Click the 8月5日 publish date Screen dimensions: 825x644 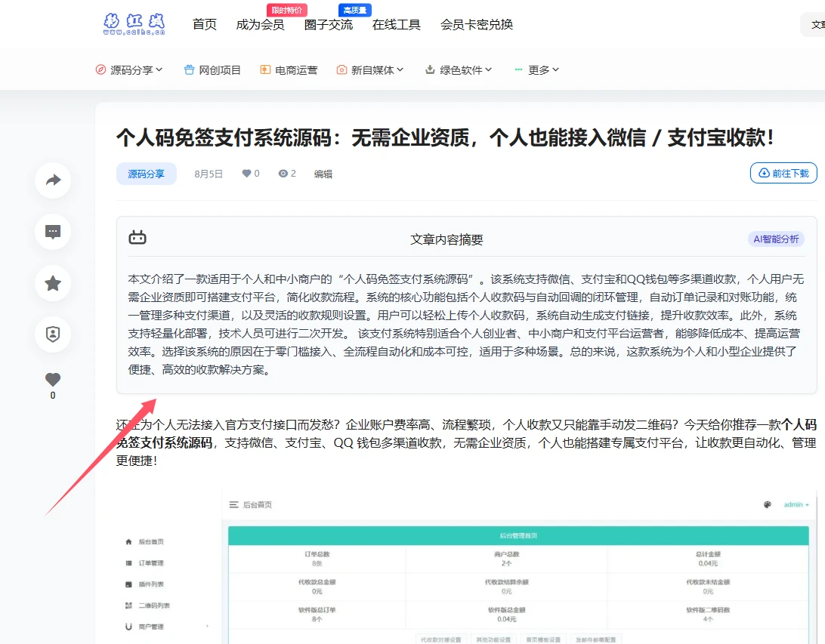[209, 174]
